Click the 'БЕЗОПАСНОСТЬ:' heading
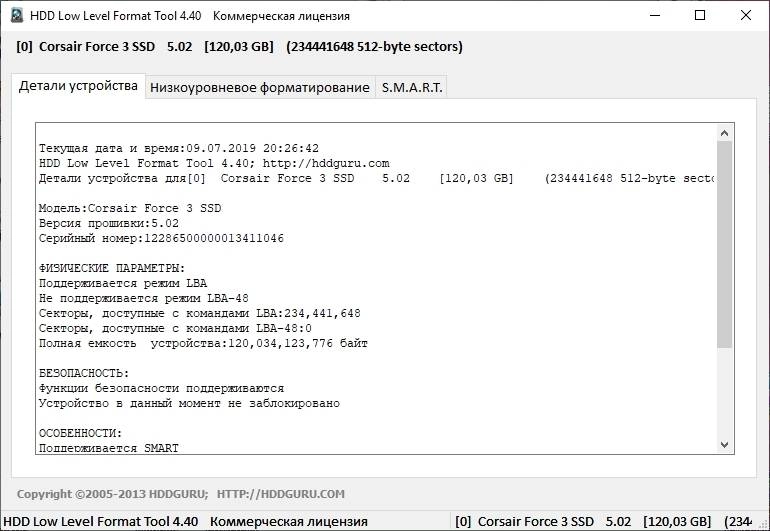770x531 pixels. (84, 373)
